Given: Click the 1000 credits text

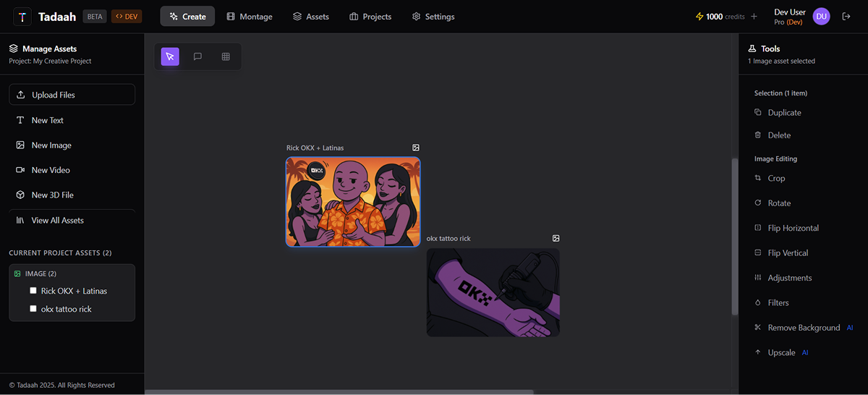Looking at the screenshot, I should [725, 17].
